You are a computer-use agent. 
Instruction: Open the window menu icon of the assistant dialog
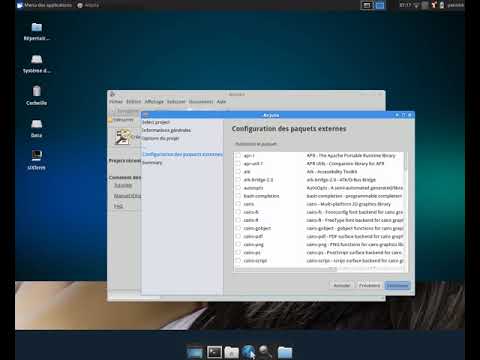click(x=146, y=115)
